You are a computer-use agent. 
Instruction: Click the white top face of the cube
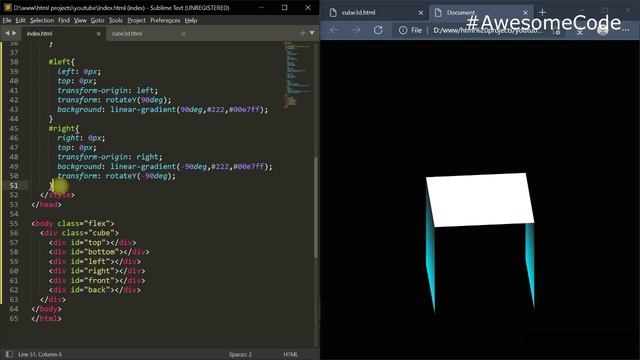480,200
